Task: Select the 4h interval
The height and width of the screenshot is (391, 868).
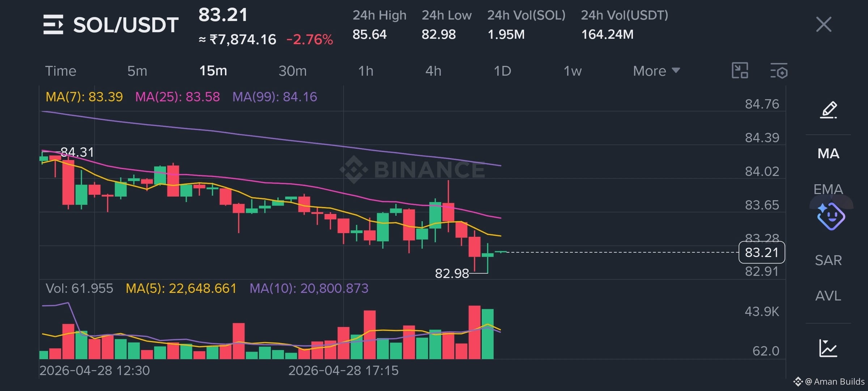Action: [x=433, y=71]
